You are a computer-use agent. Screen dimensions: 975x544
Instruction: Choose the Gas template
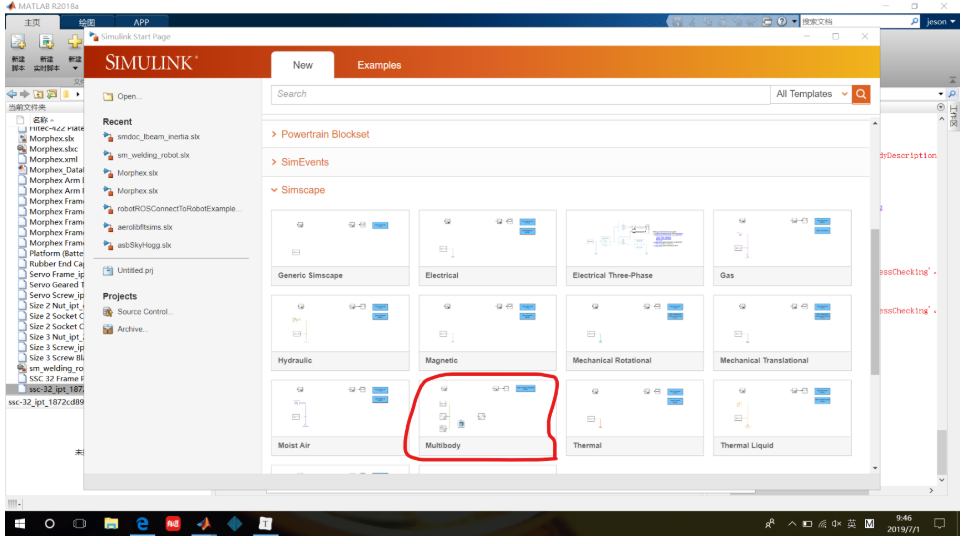pyautogui.click(x=782, y=247)
